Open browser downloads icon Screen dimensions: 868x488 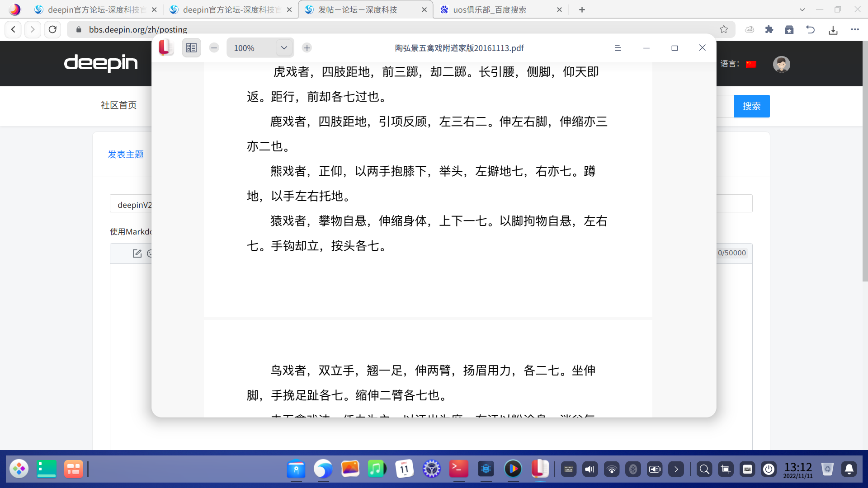click(x=833, y=30)
